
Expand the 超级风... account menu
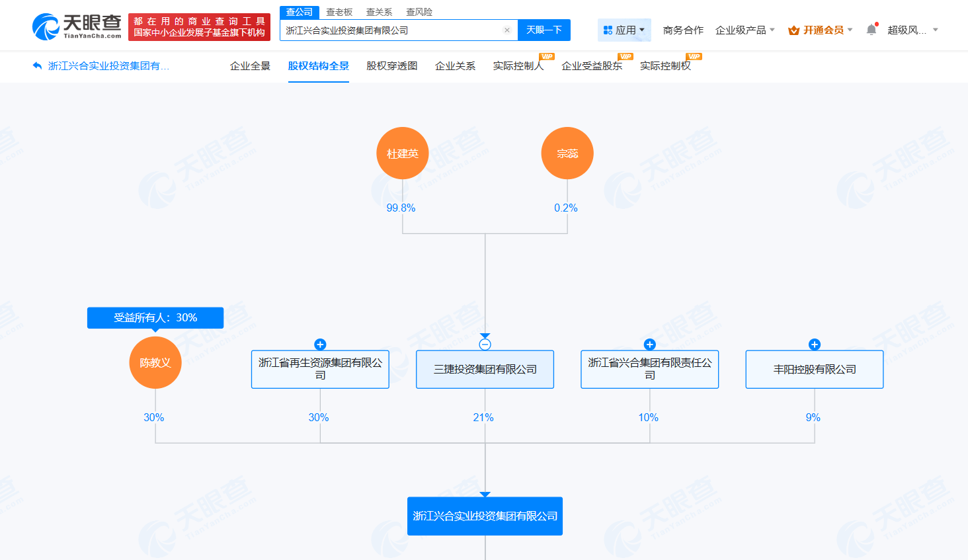pyautogui.click(x=912, y=30)
